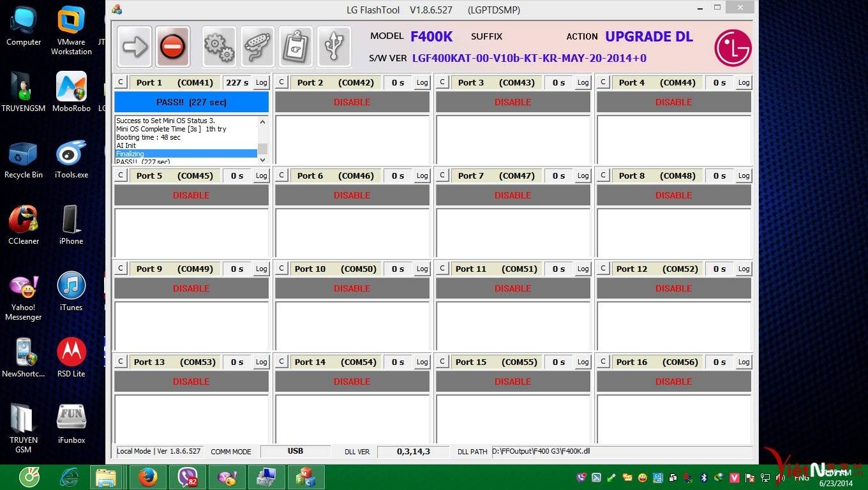The width and height of the screenshot is (868, 490).
Task: Open the Log for Port 1
Action: (x=262, y=82)
